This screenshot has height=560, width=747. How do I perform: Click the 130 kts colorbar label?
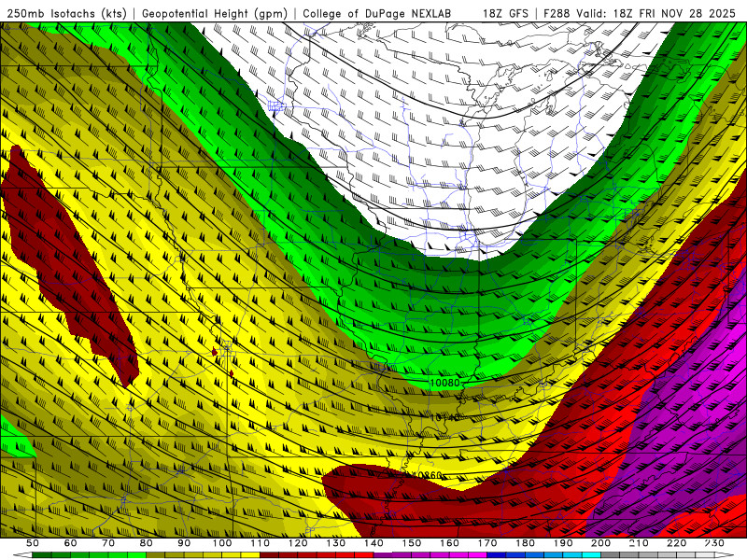[335, 543]
